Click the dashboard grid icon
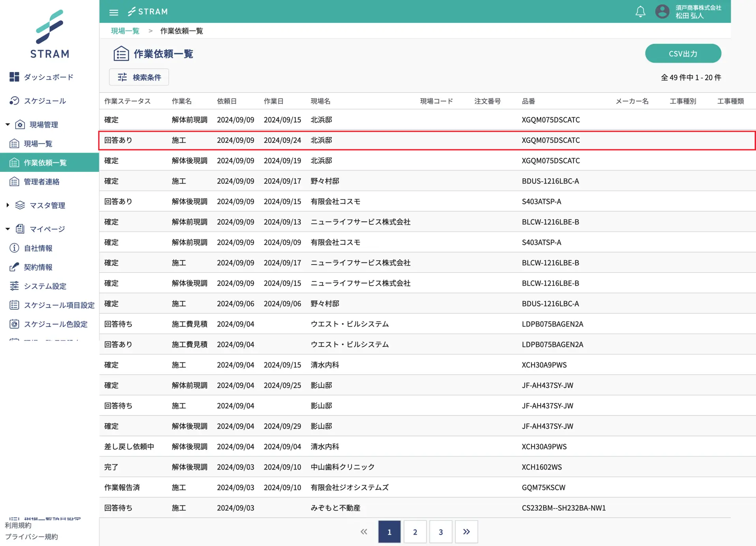This screenshot has width=756, height=546. click(x=14, y=77)
